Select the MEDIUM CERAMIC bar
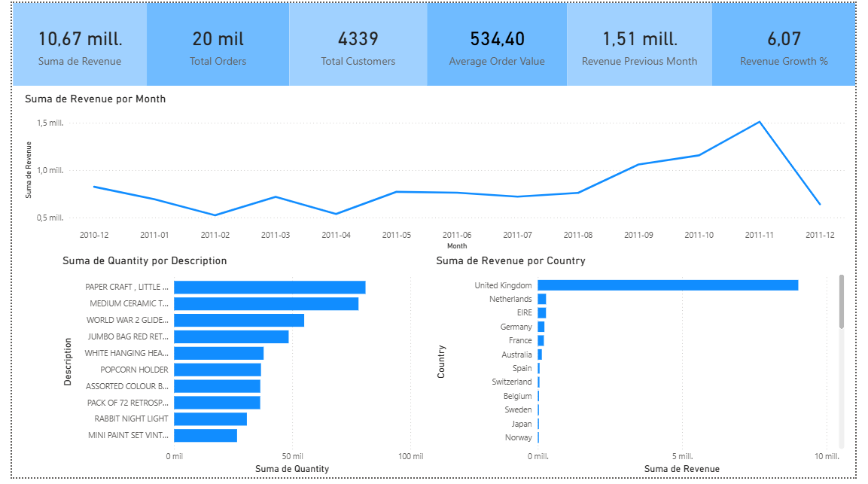 tap(266, 303)
